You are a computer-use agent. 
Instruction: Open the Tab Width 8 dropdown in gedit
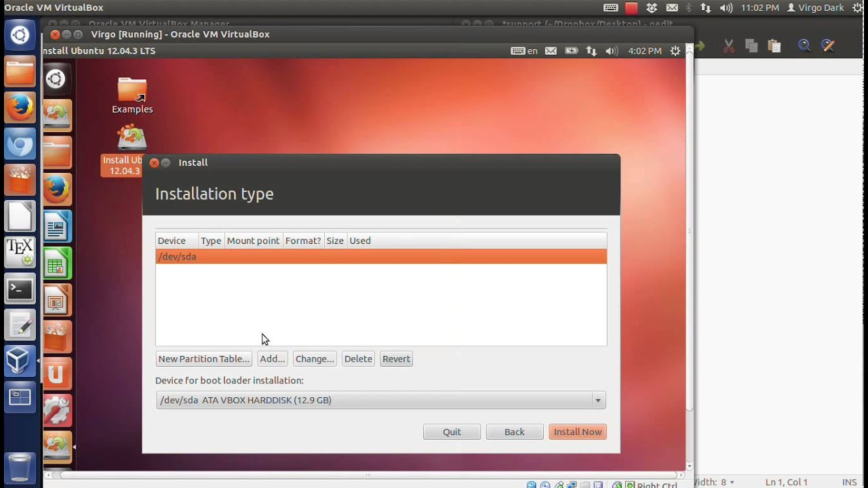point(713,482)
